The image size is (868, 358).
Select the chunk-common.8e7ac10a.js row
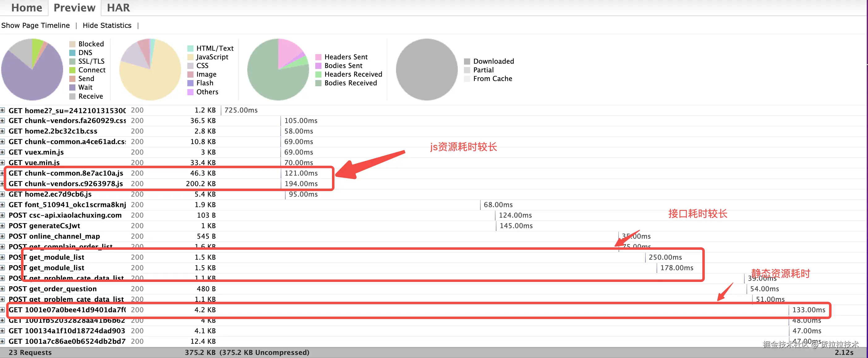click(x=66, y=173)
